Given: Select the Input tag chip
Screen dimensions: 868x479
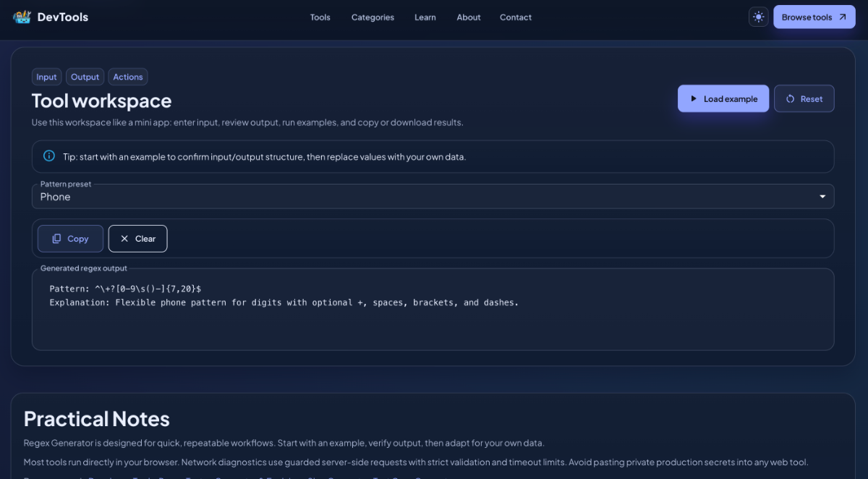Looking at the screenshot, I should pyautogui.click(x=46, y=77).
